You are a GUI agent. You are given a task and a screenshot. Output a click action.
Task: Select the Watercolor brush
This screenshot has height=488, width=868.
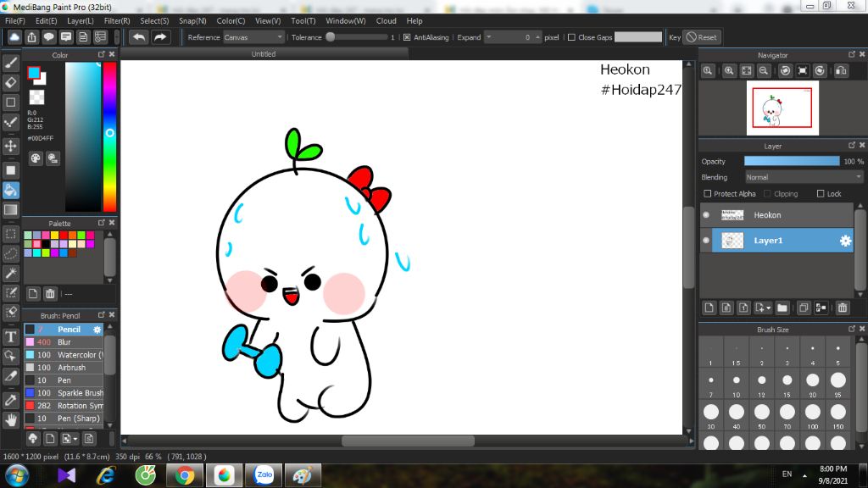point(64,355)
